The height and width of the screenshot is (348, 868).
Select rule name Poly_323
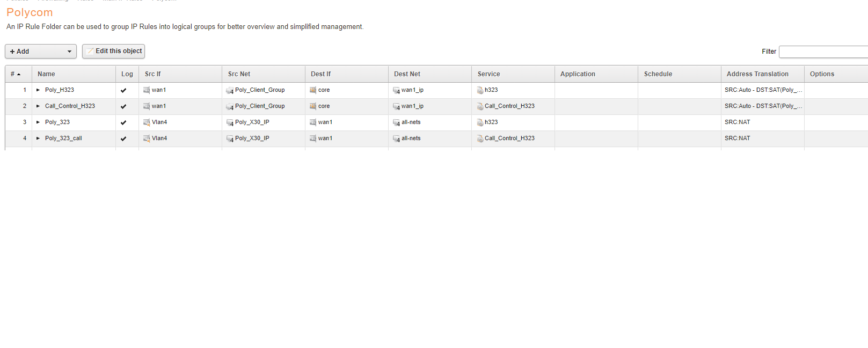pyautogui.click(x=57, y=122)
